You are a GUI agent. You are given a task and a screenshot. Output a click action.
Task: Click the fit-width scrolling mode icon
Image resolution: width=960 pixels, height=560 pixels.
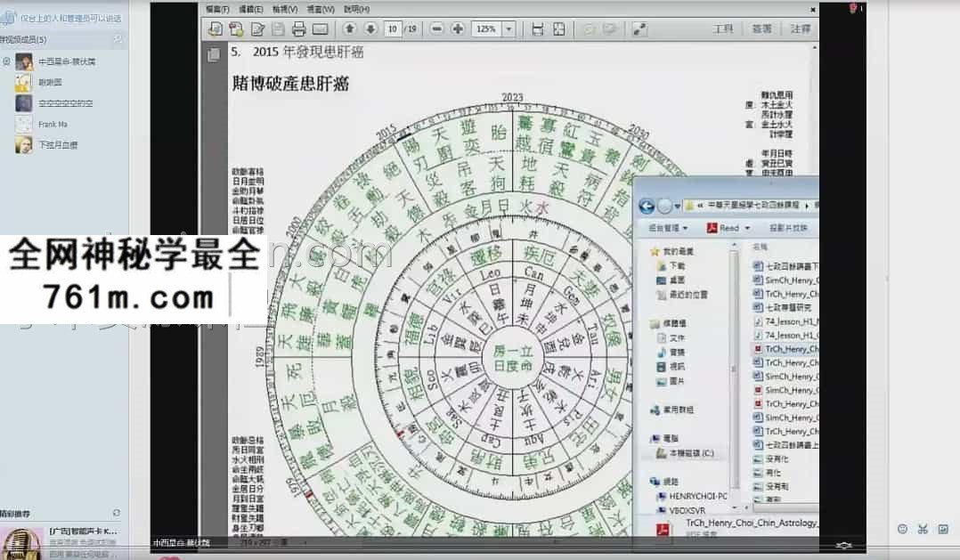[538, 28]
